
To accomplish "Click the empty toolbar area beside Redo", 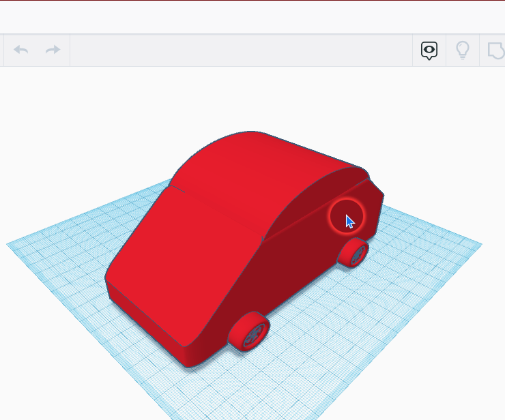I will (239, 50).
